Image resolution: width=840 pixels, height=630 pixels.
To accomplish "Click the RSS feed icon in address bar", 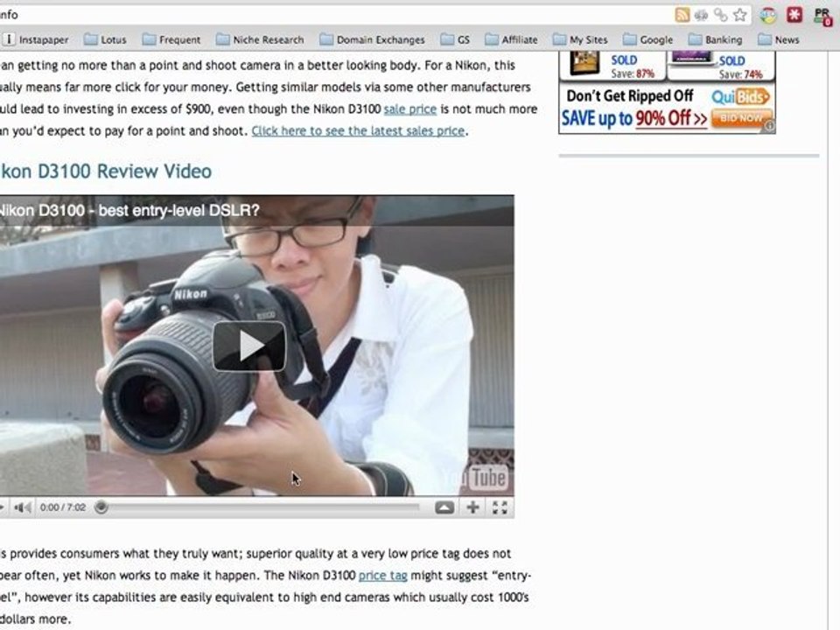I will tap(682, 15).
